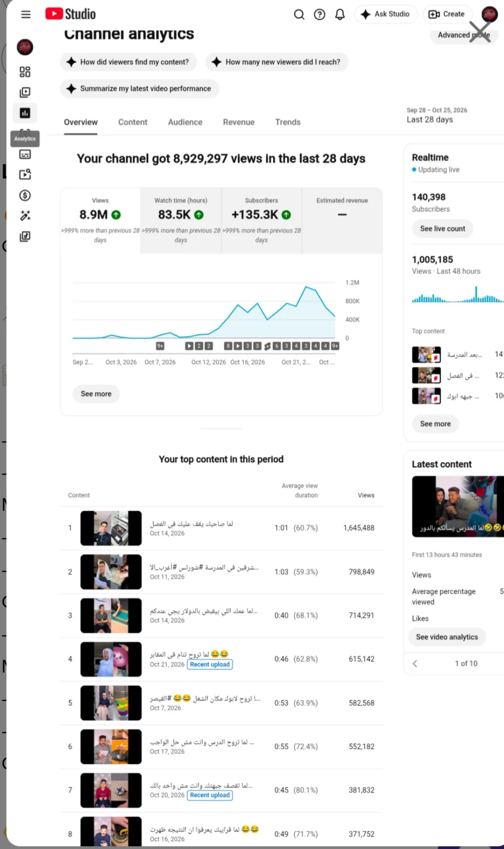
Task: Click the See video analytics button
Action: (447, 637)
